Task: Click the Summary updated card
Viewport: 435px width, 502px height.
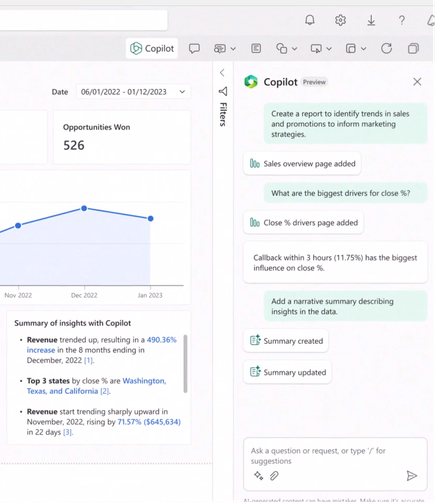Action: pos(287,372)
